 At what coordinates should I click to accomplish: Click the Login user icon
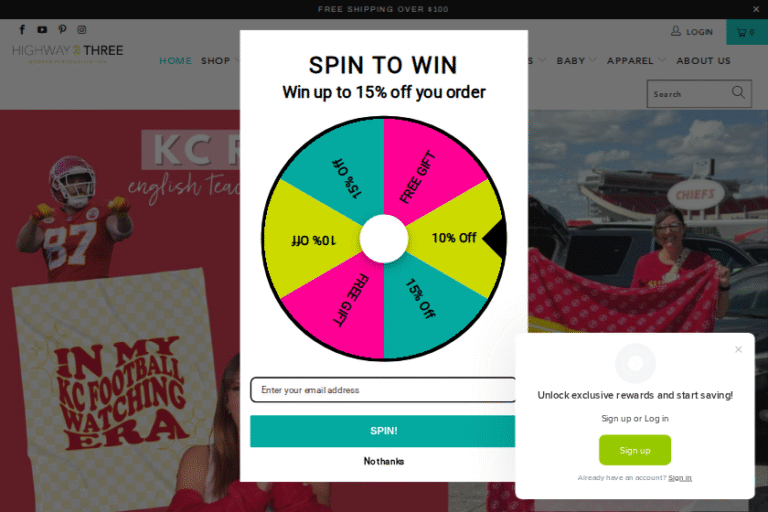pos(676,31)
